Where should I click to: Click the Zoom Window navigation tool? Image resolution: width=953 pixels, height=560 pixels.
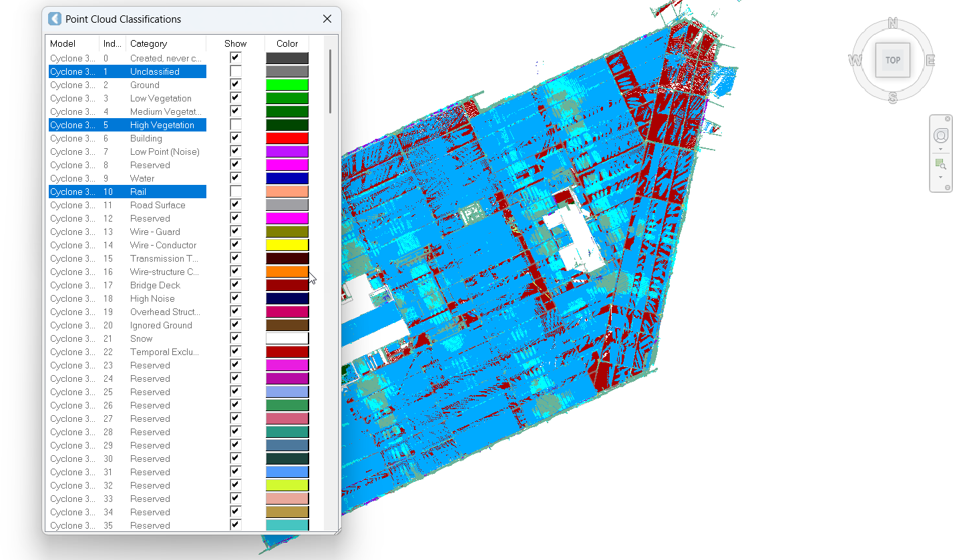click(x=940, y=164)
